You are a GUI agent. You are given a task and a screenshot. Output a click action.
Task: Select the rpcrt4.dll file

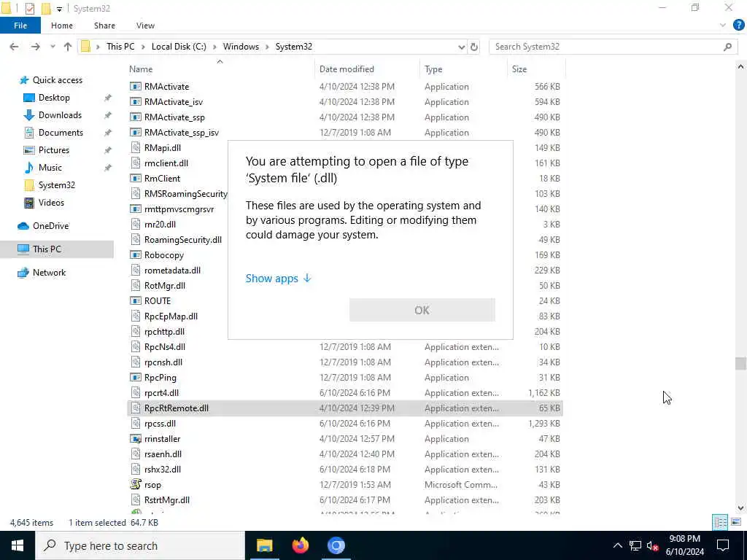click(161, 393)
